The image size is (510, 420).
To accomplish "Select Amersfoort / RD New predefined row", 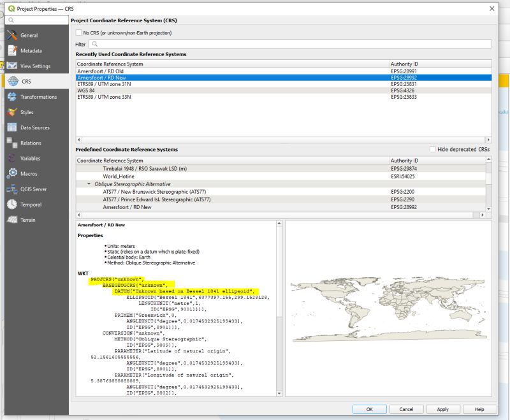I will 281,207.
